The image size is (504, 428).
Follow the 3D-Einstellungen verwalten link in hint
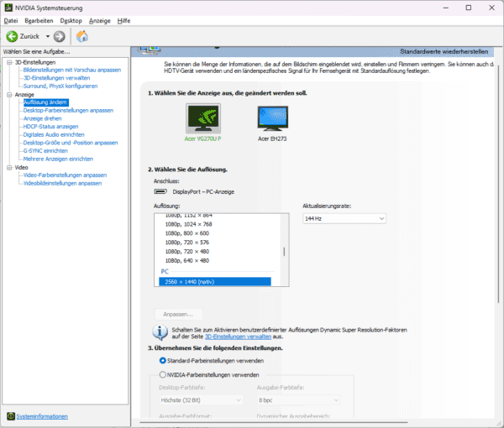pyautogui.click(x=239, y=337)
